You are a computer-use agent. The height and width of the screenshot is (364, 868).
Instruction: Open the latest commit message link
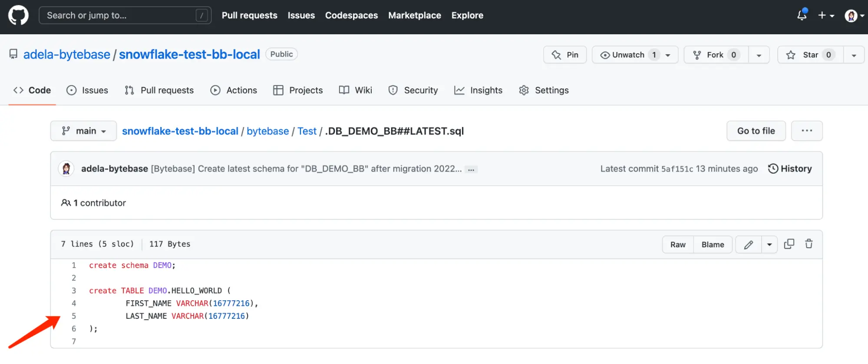click(x=306, y=168)
